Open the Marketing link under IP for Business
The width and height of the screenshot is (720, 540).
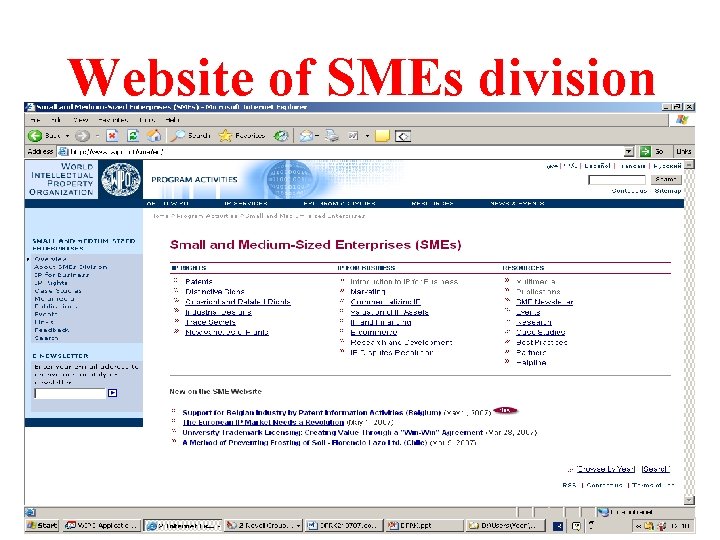[368, 292]
